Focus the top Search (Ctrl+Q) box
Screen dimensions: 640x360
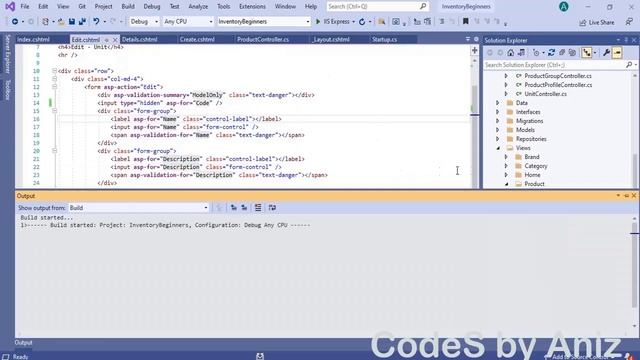point(378,7)
